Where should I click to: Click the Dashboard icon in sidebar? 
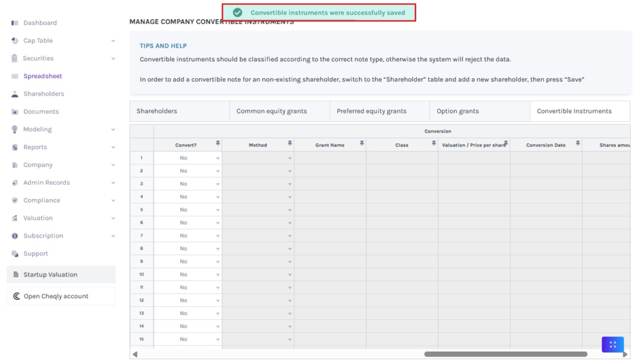[15, 23]
